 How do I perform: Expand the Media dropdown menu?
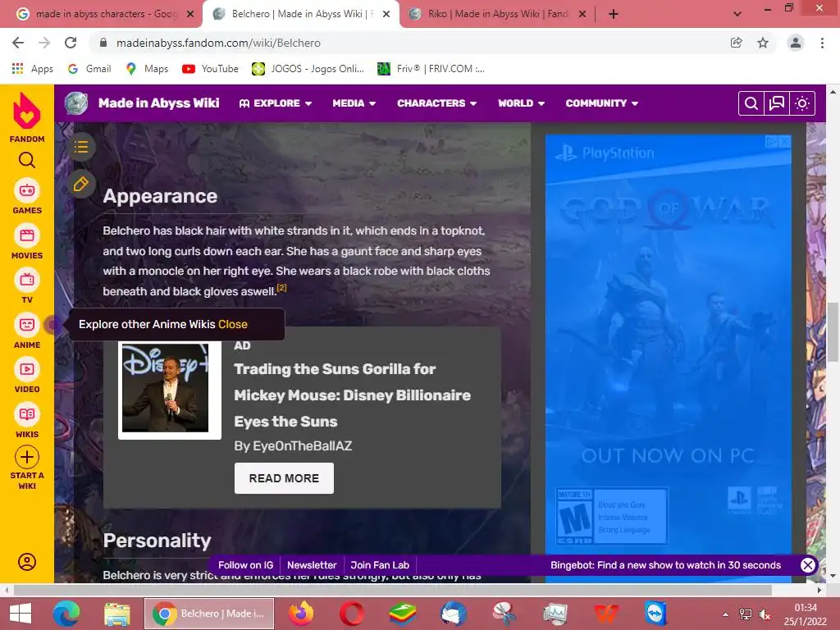click(x=354, y=103)
